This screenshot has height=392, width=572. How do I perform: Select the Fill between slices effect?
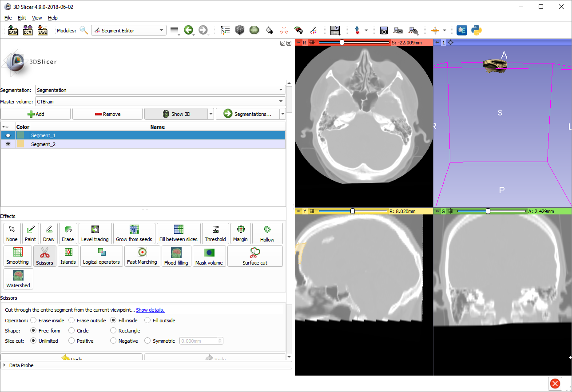tap(179, 234)
